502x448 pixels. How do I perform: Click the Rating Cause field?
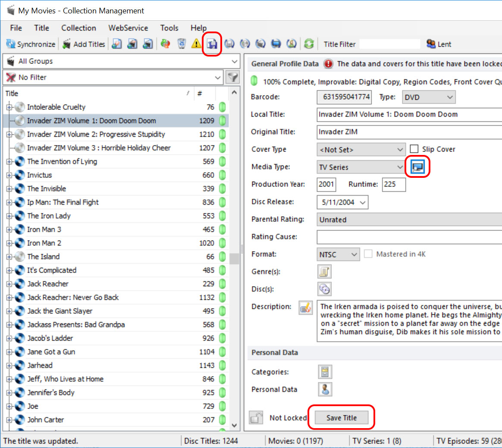[409, 237]
